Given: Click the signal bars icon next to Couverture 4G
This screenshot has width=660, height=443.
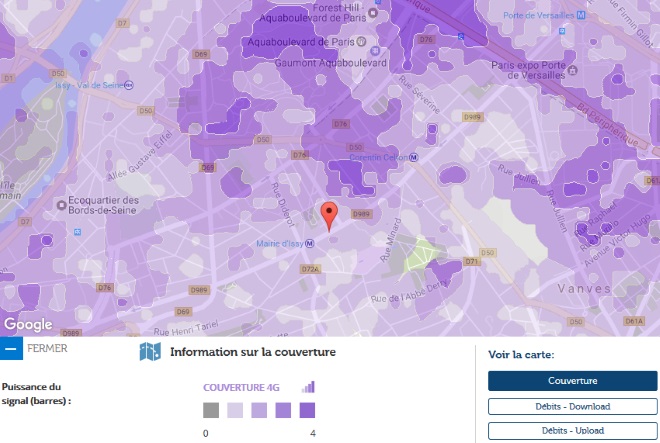Looking at the screenshot, I should tap(308, 387).
